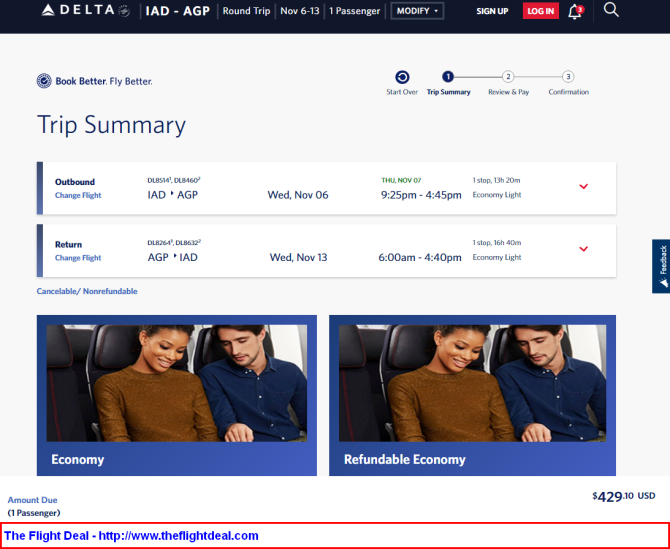This screenshot has width=670, height=549.
Task: Expand the Return flight details chevron
Action: coord(583,249)
